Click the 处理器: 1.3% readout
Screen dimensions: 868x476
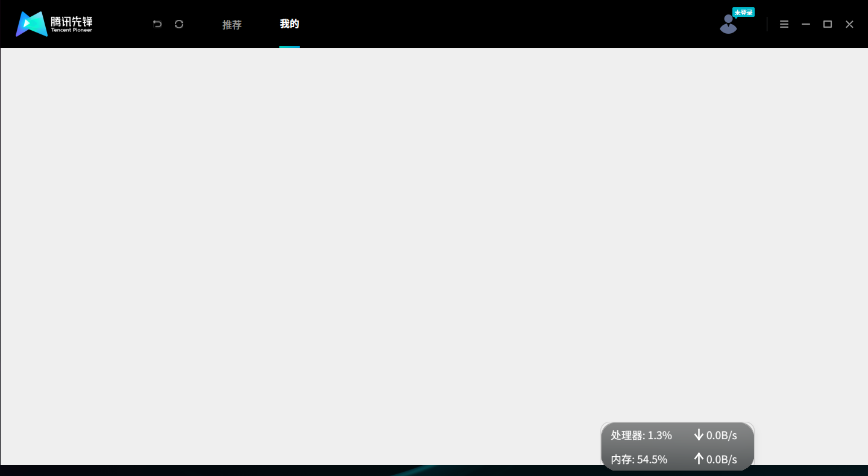641,435
